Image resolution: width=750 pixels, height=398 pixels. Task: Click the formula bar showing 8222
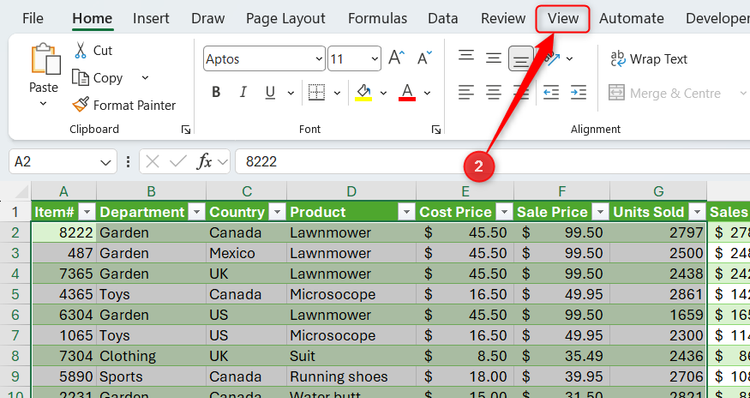(493, 162)
